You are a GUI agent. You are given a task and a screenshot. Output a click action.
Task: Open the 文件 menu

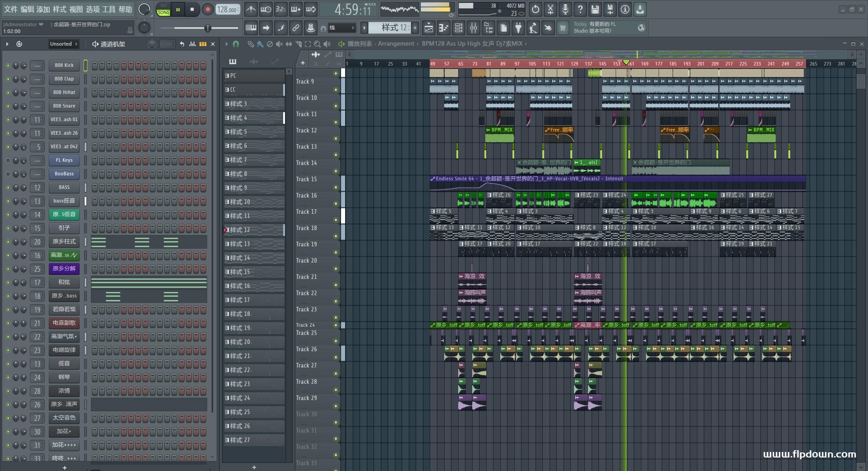tap(10, 9)
